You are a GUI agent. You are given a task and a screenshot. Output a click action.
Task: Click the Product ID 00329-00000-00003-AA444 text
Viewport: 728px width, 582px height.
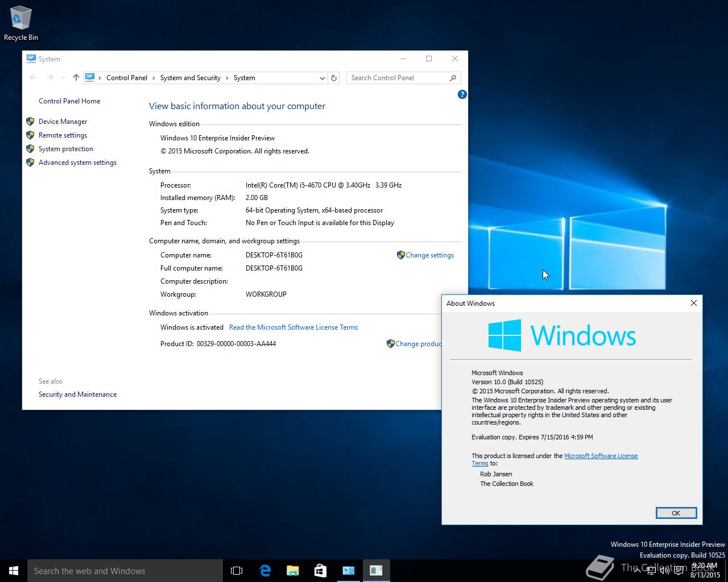coord(218,344)
